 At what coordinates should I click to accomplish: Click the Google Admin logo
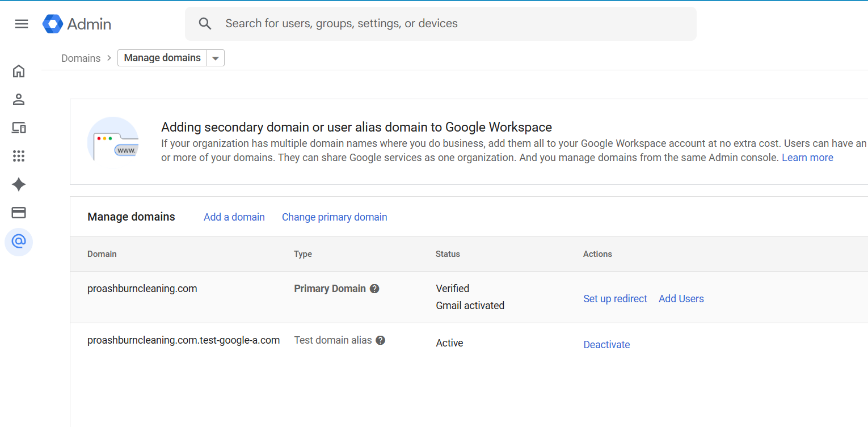pyautogui.click(x=77, y=24)
